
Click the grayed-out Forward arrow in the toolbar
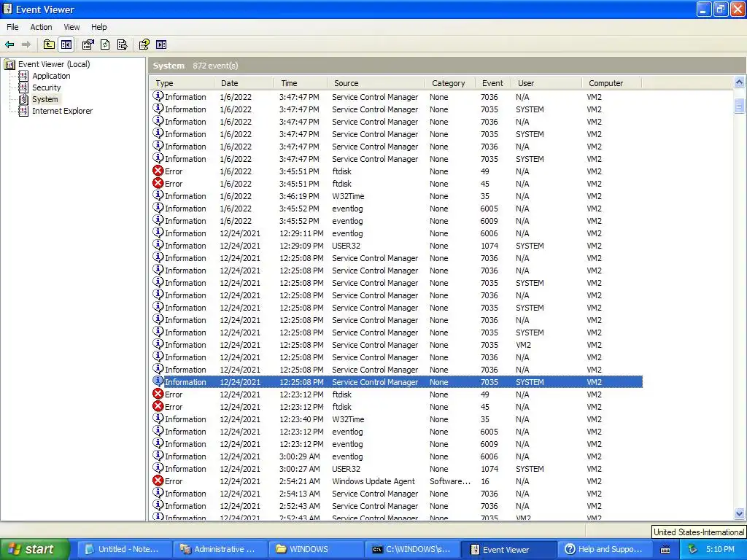26,44
